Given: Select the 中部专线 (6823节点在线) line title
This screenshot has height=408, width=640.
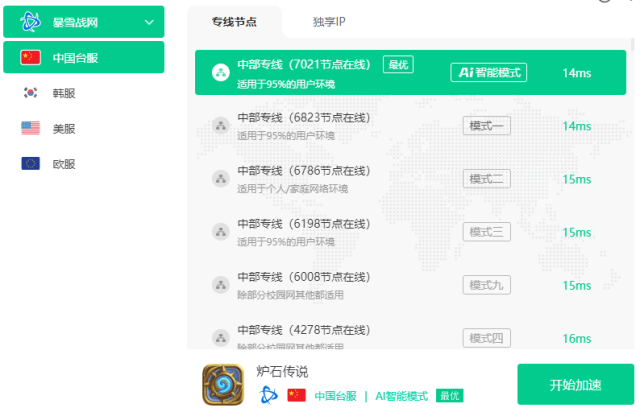Looking at the screenshot, I should [x=304, y=118].
